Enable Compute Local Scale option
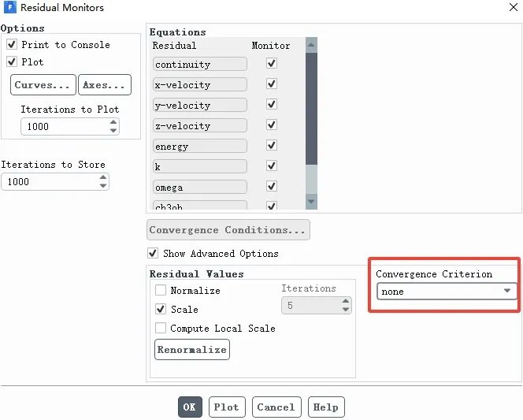523x420 pixels. click(161, 329)
